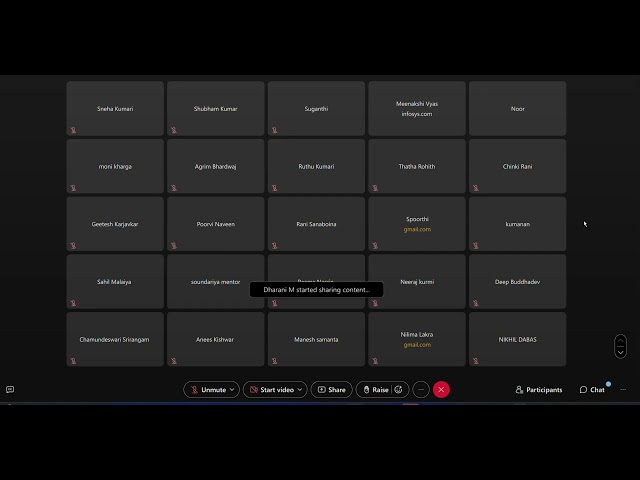Click the name 'moni kharga'
The width and height of the screenshot is (640, 480).
(115, 167)
